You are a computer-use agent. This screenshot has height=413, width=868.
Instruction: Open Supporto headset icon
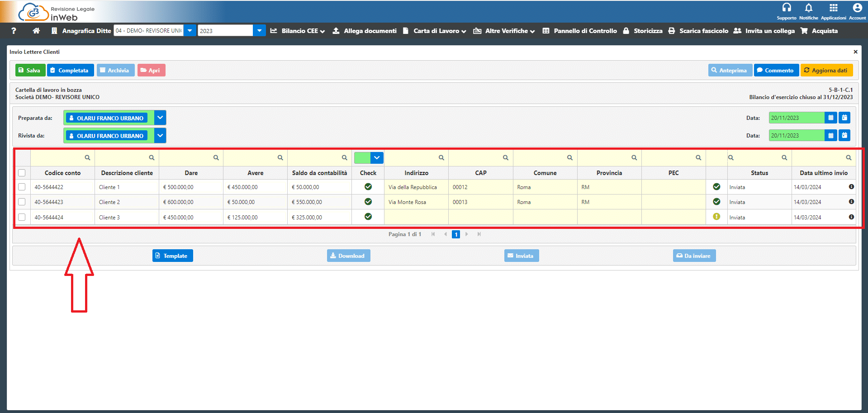(x=787, y=8)
